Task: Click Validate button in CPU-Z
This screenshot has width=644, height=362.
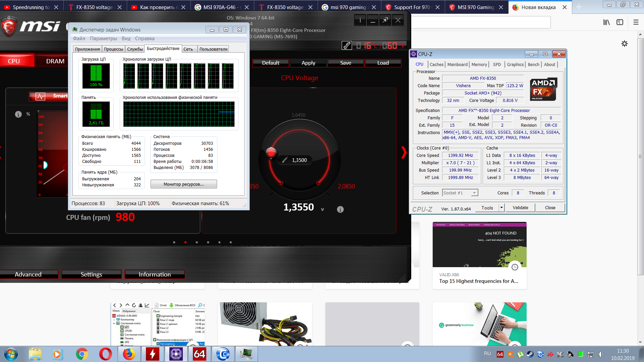Action: point(520,208)
